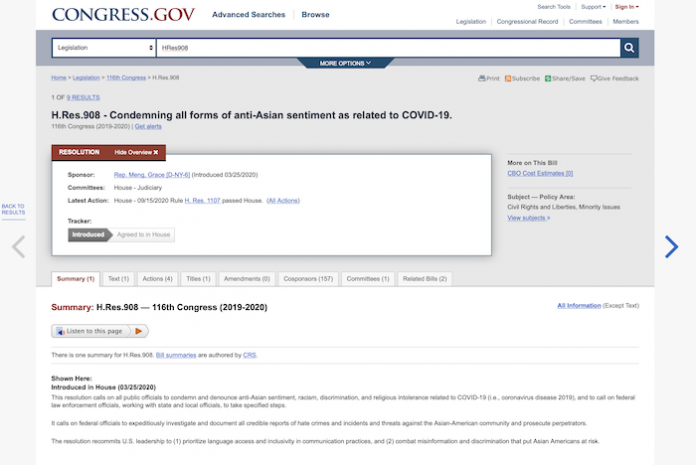Expand More Options under search bar
This screenshot has width=696, height=465.
345,63
